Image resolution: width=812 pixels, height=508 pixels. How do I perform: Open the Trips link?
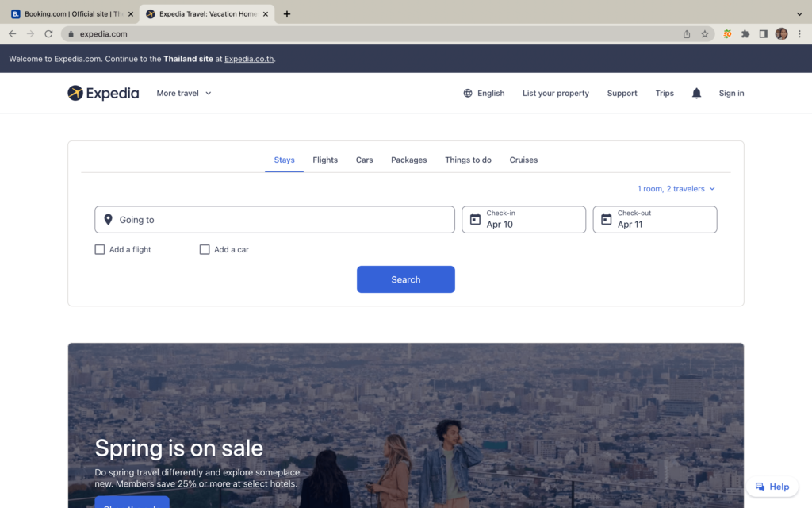pyautogui.click(x=665, y=94)
